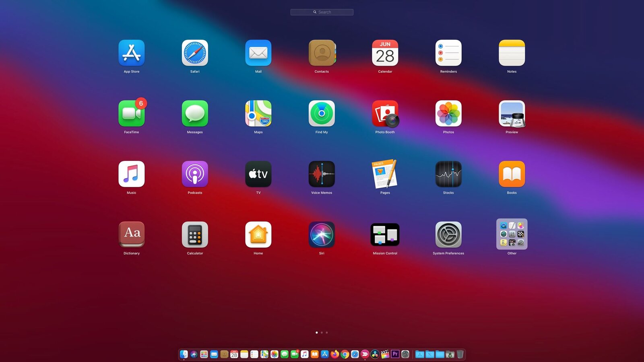Launch the Podcasts app
Screen dimensions: 644x362
[x=195, y=174]
